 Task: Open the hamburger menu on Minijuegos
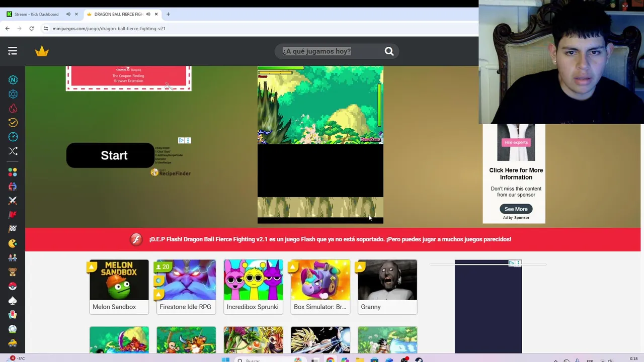(13, 51)
